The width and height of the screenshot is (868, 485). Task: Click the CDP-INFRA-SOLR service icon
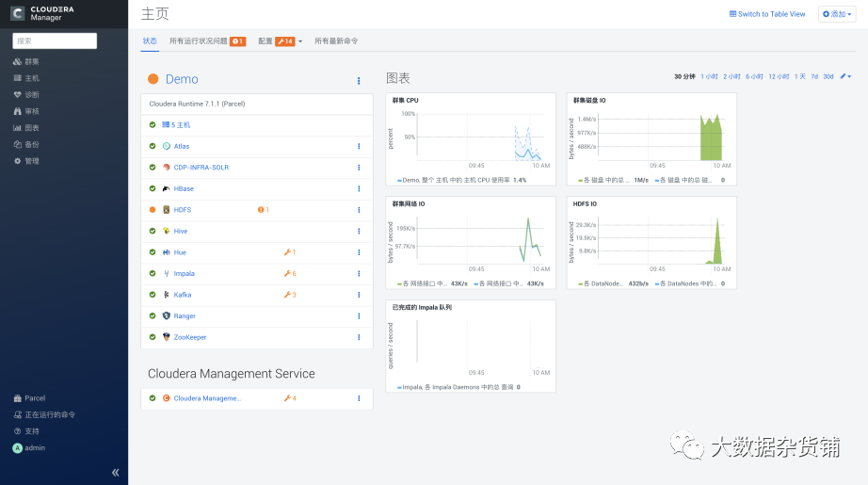point(166,168)
